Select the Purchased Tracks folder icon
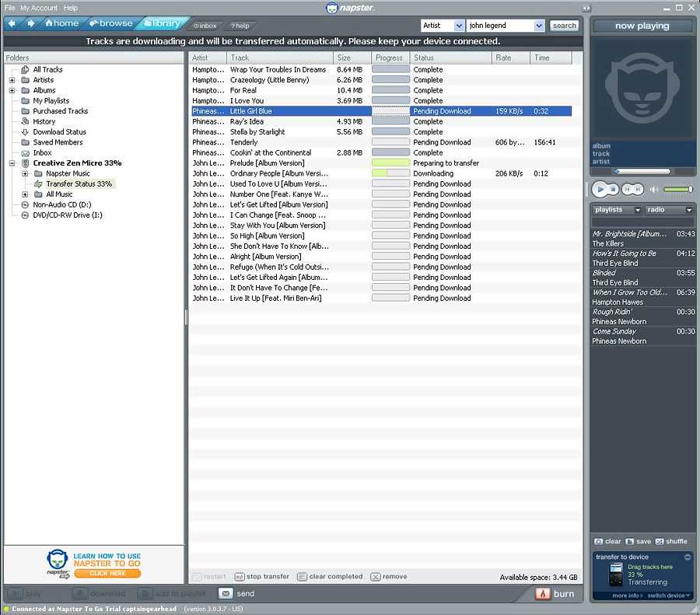This screenshot has width=700, height=615. (25, 111)
